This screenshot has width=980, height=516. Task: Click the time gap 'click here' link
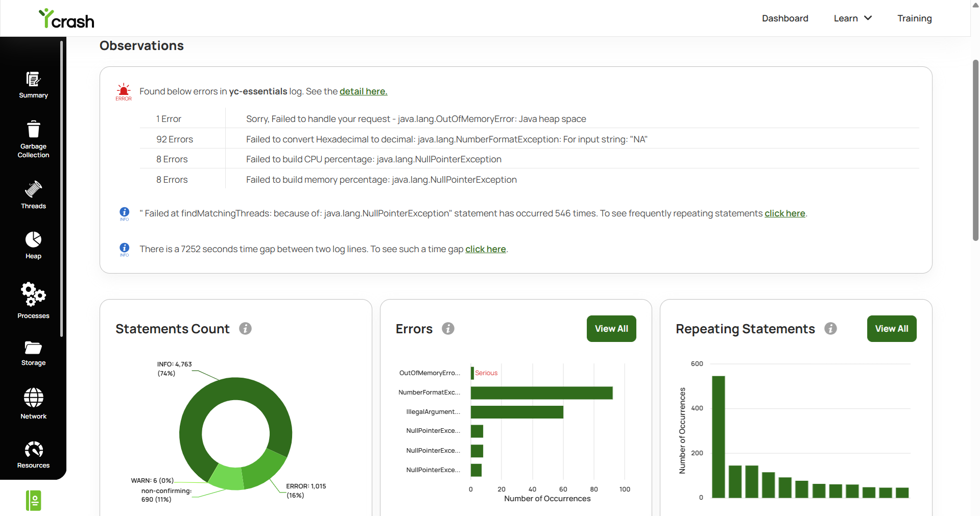(486, 249)
